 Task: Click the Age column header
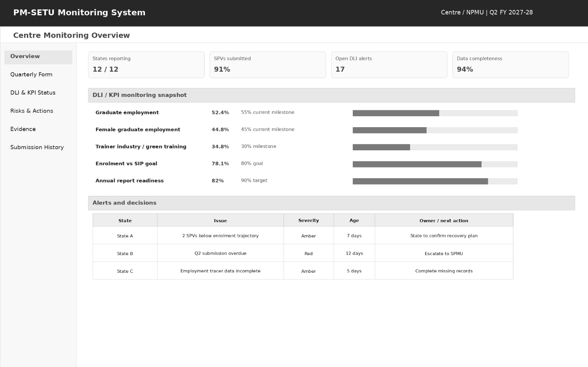tap(354, 221)
